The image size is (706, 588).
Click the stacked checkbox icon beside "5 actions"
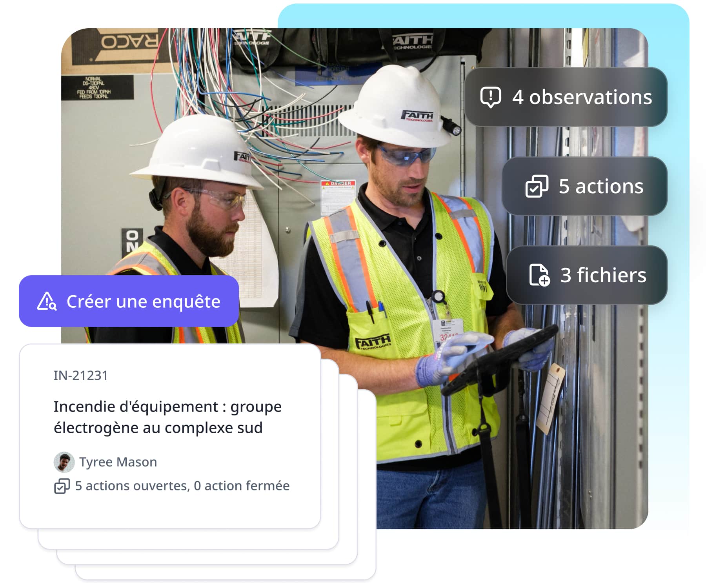[537, 186]
